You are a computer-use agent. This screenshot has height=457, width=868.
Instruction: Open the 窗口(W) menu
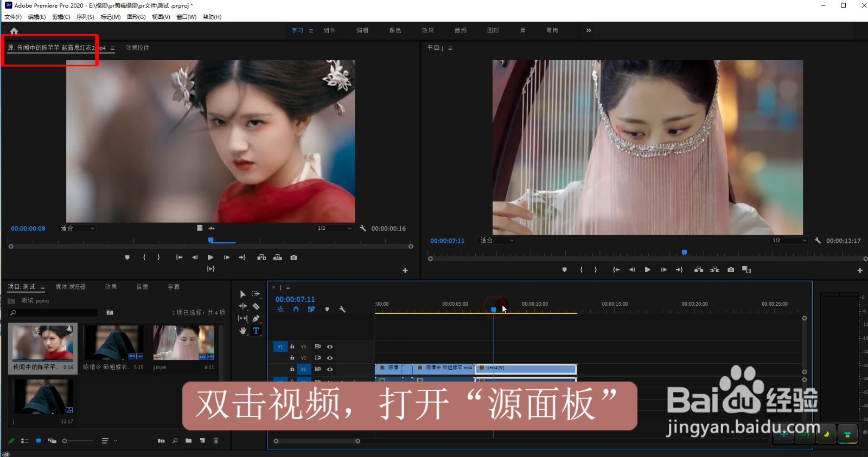[x=186, y=17]
